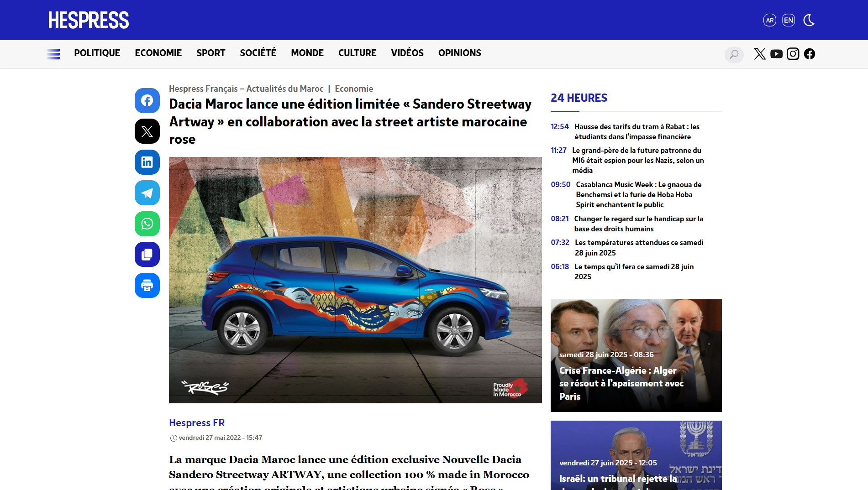Open Hespress Instagram icon in header

point(793,54)
